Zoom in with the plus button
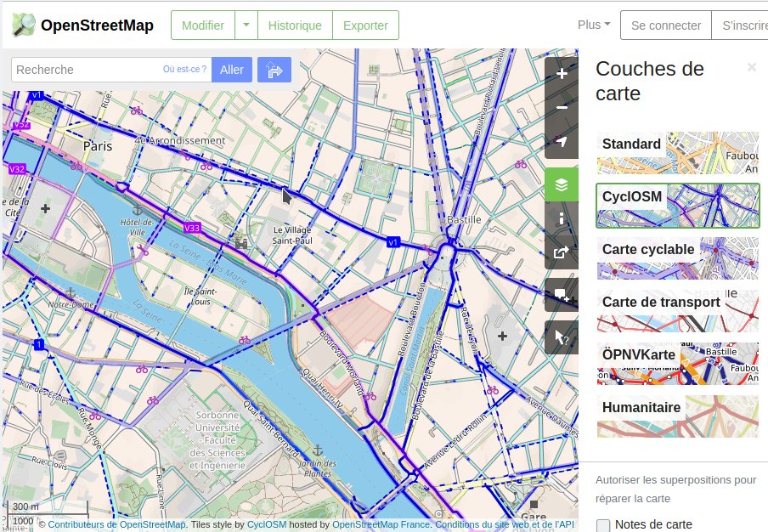768x532 pixels. [562, 73]
